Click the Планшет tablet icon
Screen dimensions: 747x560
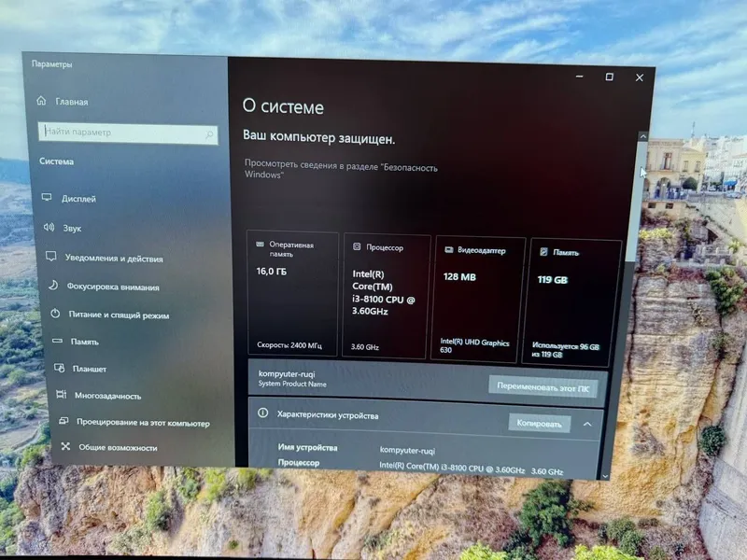(x=60, y=368)
